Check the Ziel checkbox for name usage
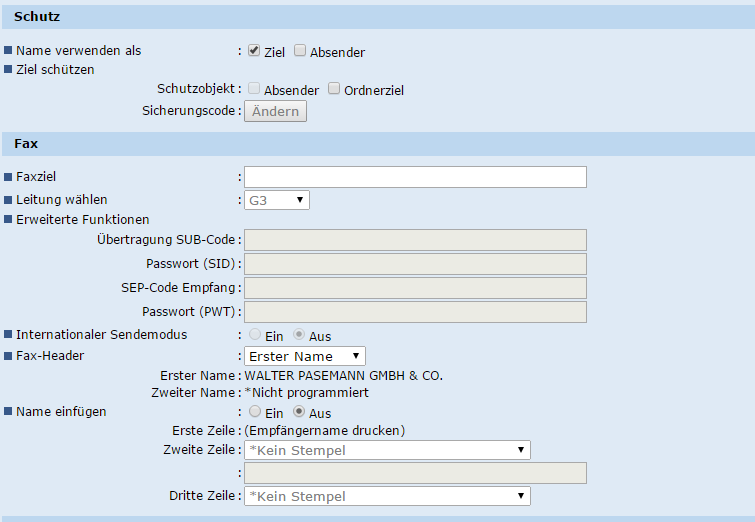This screenshot has width=755, height=522. (x=254, y=51)
